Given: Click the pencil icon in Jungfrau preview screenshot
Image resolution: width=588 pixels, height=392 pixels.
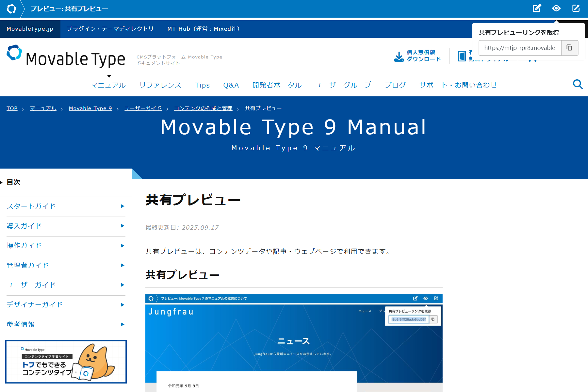Looking at the screenshot, I should (416, 298).
